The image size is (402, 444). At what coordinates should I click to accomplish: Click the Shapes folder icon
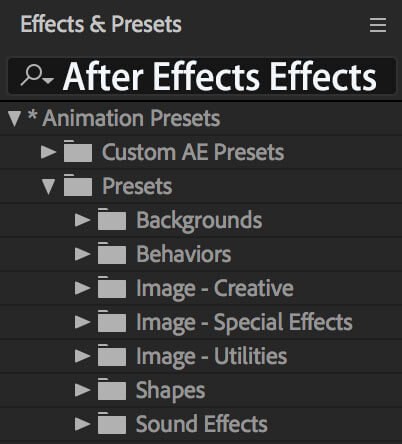pyautogui.click(x=112, y=389)
